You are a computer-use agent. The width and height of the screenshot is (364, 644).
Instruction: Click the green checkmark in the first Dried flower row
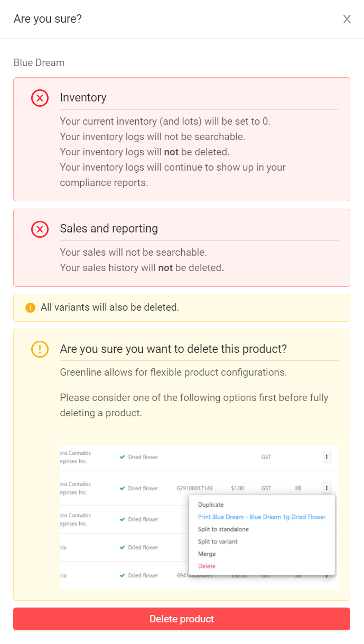pyautogui.click(x=122, y=457)
